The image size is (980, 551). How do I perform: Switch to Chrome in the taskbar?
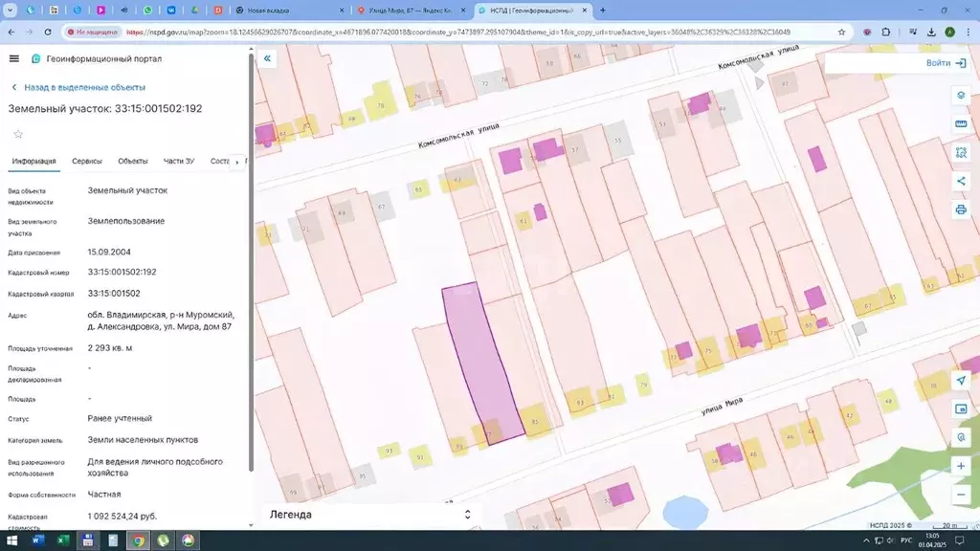[x=138, y=540]
